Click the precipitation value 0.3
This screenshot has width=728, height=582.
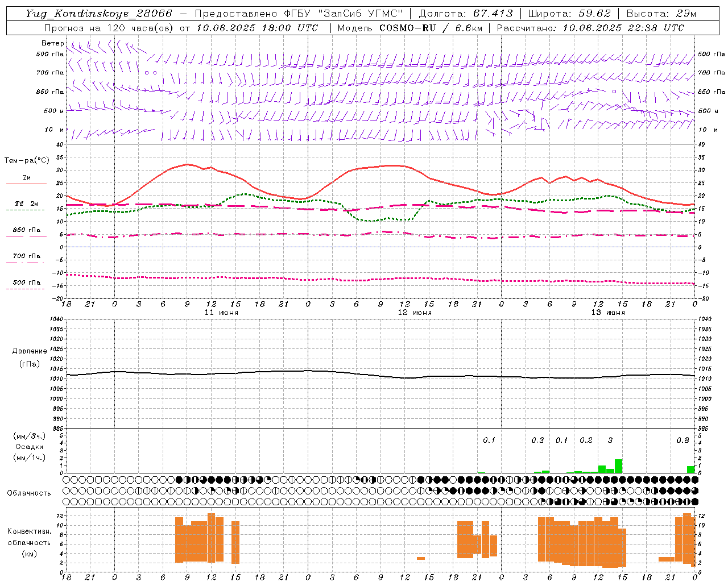pos(537,440)
